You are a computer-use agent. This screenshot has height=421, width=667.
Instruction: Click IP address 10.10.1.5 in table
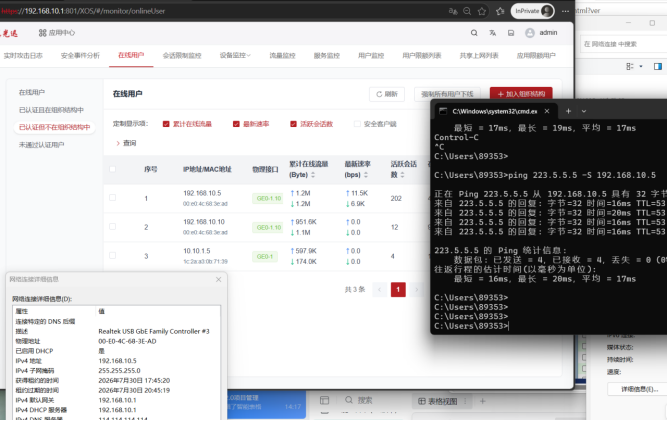coord(197,251)
